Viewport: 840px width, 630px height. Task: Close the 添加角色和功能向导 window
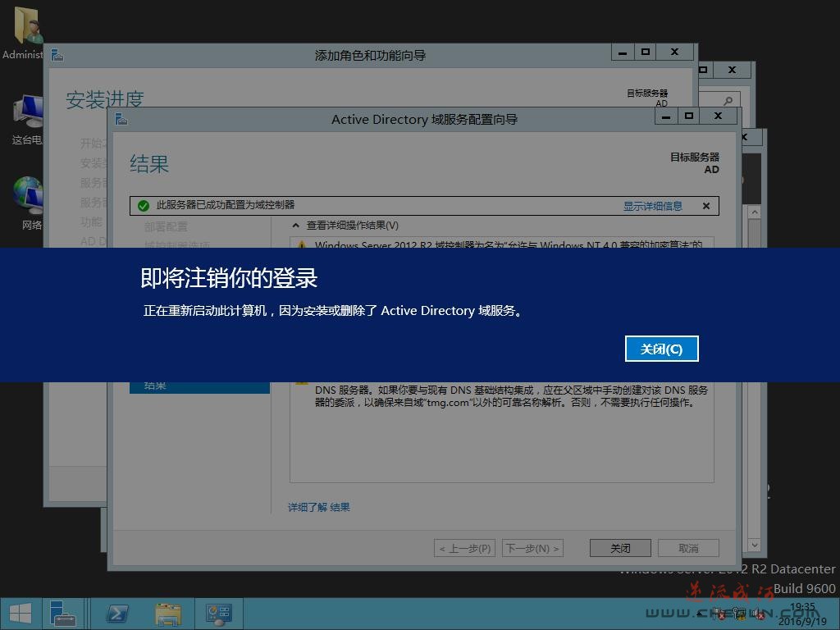click(x=675, y=52)
